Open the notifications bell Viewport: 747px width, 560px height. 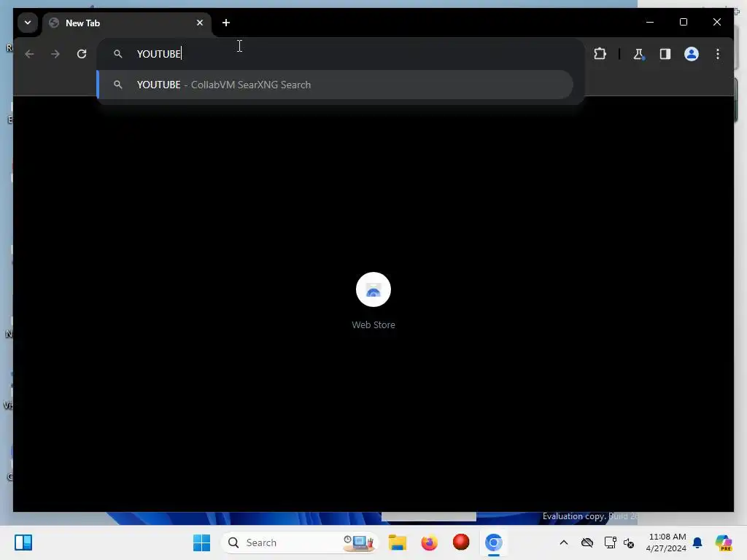point(697,542)
